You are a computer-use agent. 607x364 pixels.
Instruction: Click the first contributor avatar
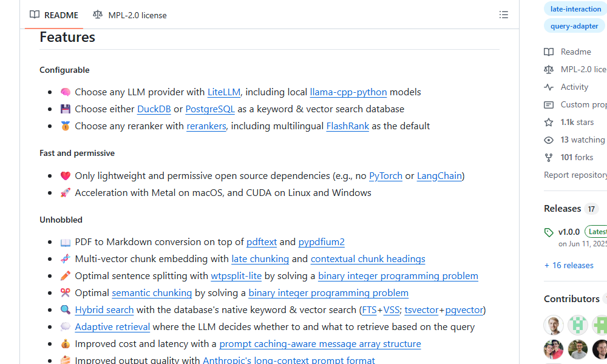click(554, 325)
